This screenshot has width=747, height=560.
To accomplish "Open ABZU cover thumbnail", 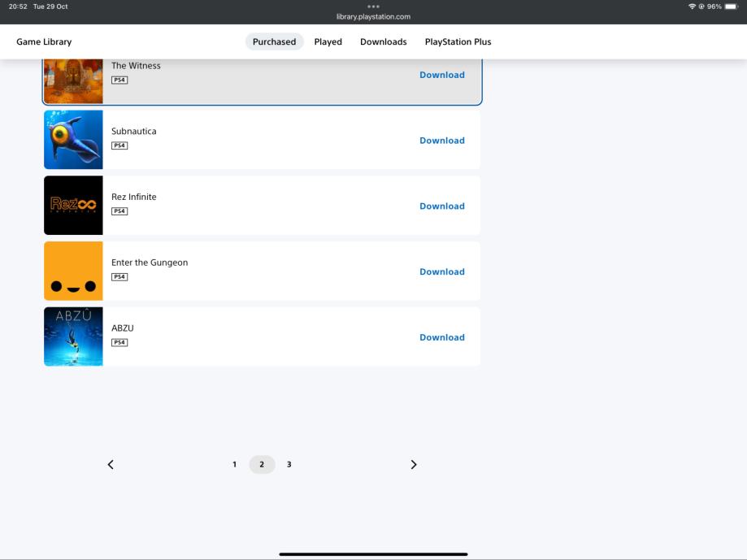I will [73, 336].
